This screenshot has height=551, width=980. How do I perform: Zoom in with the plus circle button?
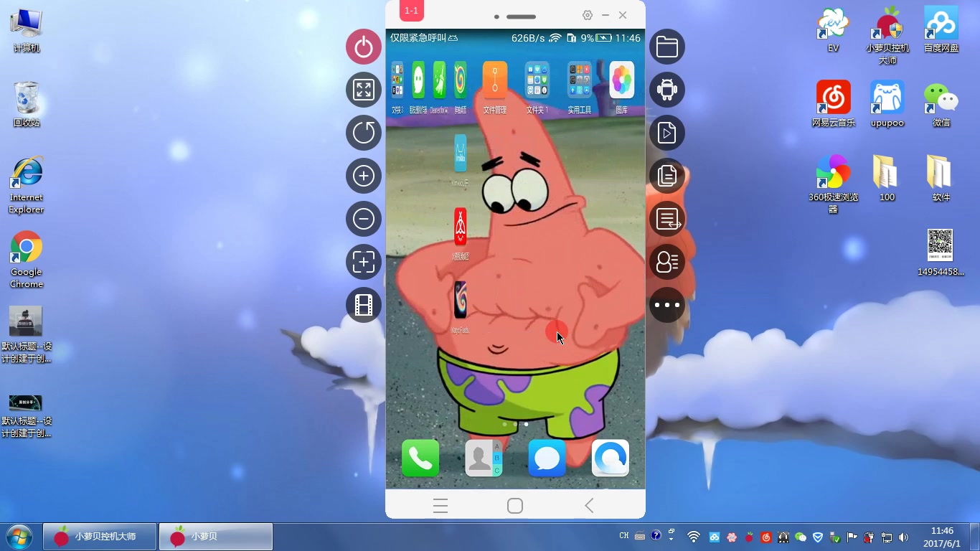(x=364, y=176)
